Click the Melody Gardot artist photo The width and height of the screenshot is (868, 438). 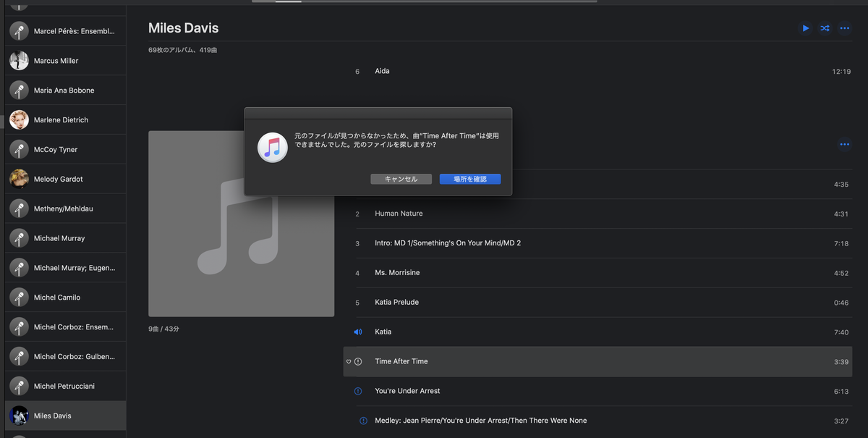pyautogui.click(x=20, y=179)
